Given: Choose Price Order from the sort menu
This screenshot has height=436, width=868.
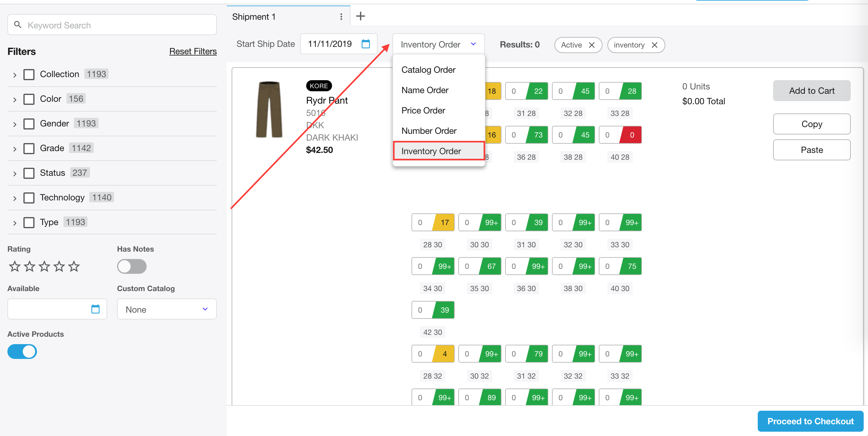Looking at the screenshot, I should [423, 110].
